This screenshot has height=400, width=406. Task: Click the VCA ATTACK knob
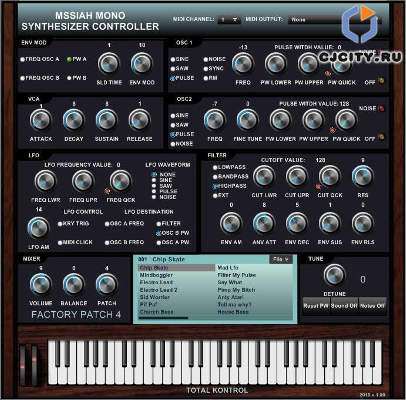tap(41, 120)
